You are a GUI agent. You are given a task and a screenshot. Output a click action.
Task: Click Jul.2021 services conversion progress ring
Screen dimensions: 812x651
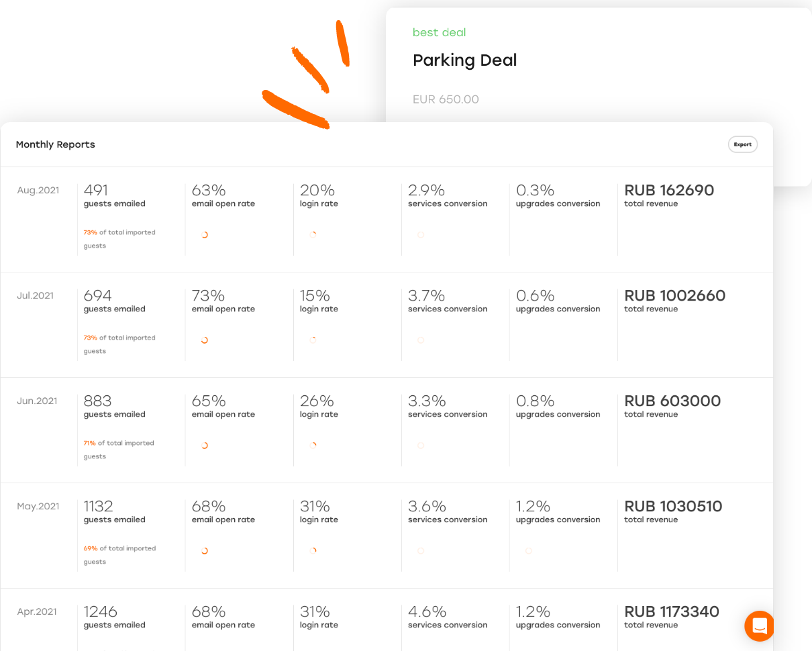(421, 340)
